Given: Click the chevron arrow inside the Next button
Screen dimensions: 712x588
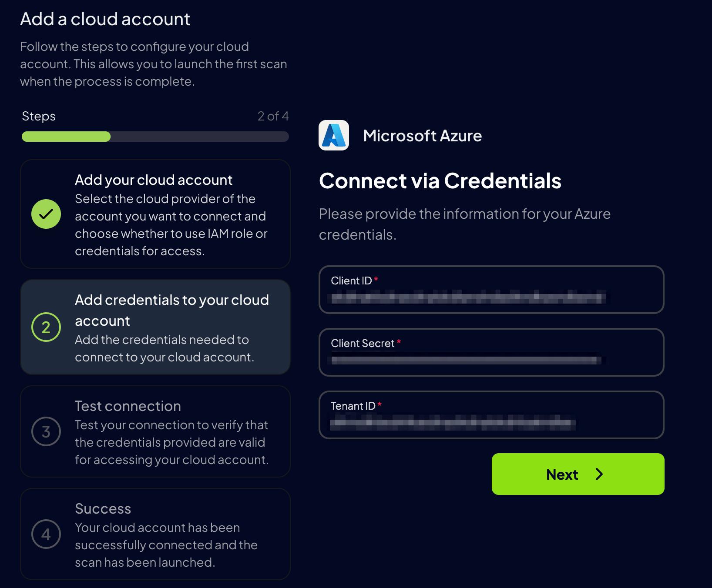Looking at the screenshot, I should [600, 474].
